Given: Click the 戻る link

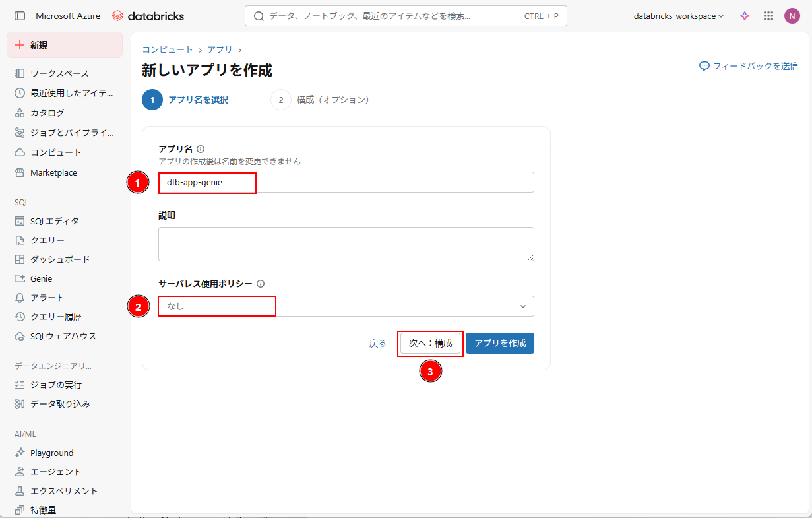Looking at the screenshot, I should (377, 343).
